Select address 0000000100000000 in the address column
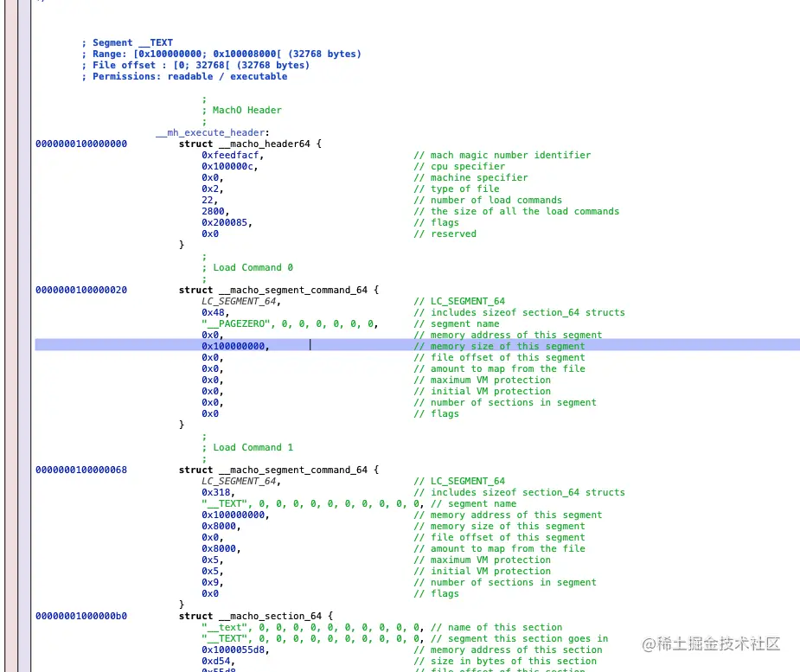Screen dimensions: 800x672 point(81,144)
